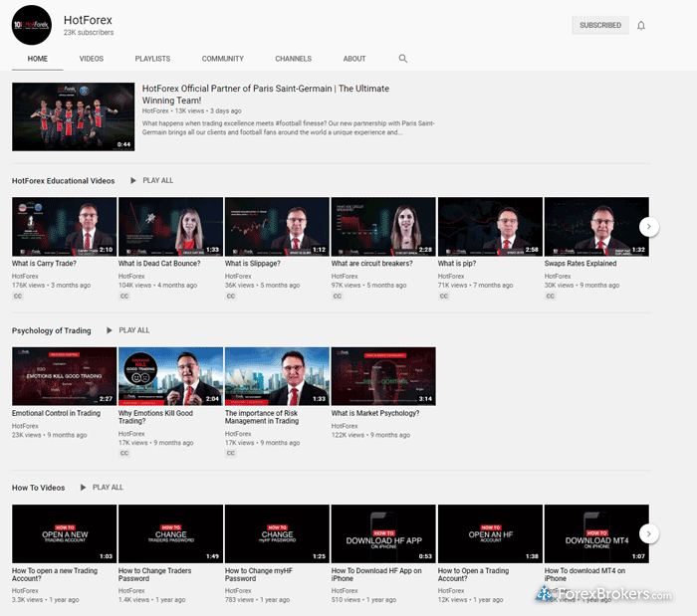The height and width of the screenshot is (616, 697).
Task: Click play icon beside HotForex Educational Videos
Action: point(132,181)
